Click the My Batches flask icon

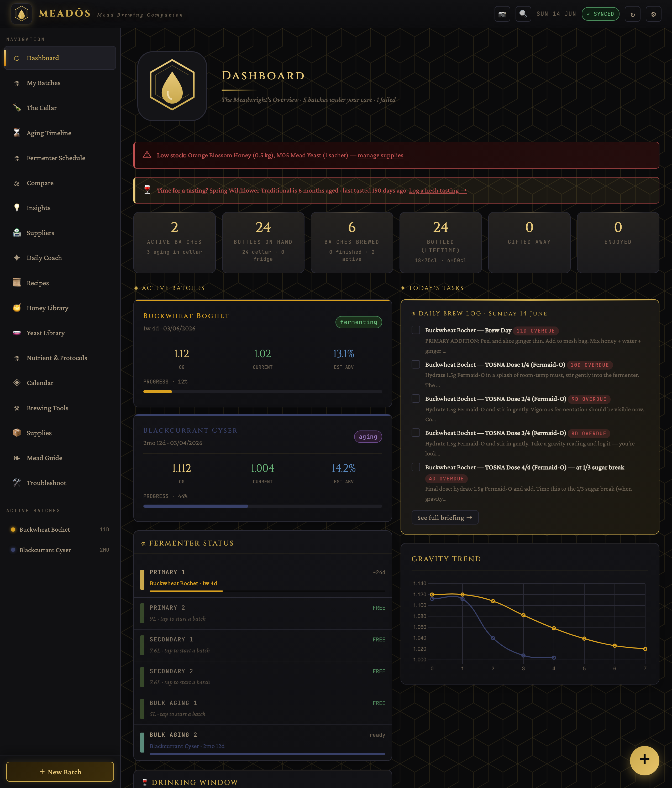click(x=17, y=83)
